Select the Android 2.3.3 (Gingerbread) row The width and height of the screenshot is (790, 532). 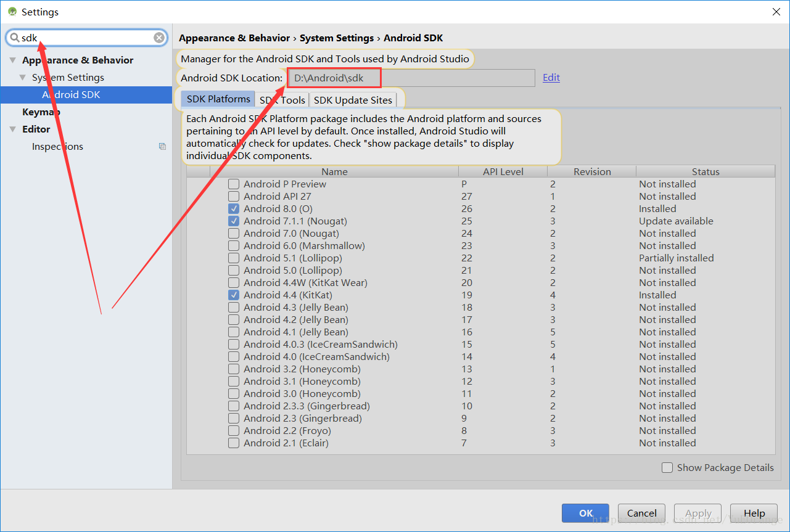[481, 406]
